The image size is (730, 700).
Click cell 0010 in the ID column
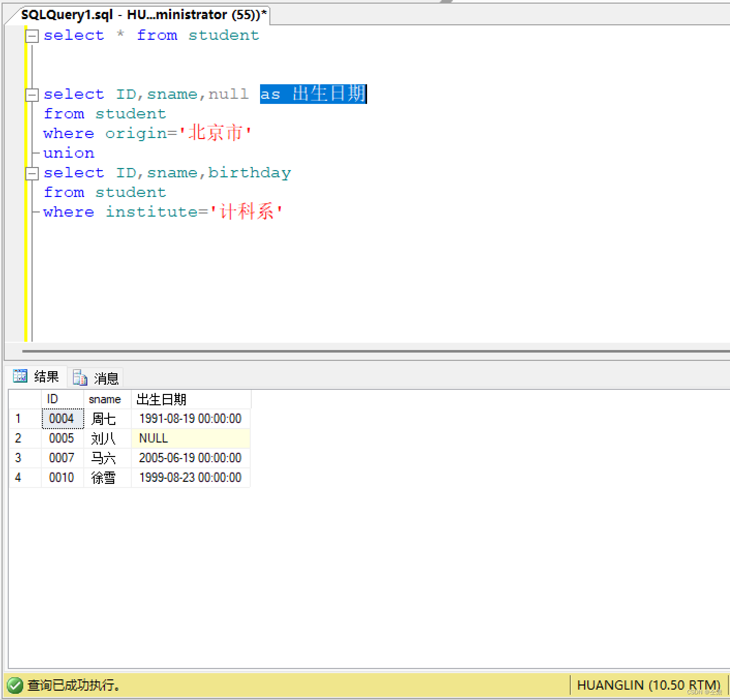click(63, 477)
